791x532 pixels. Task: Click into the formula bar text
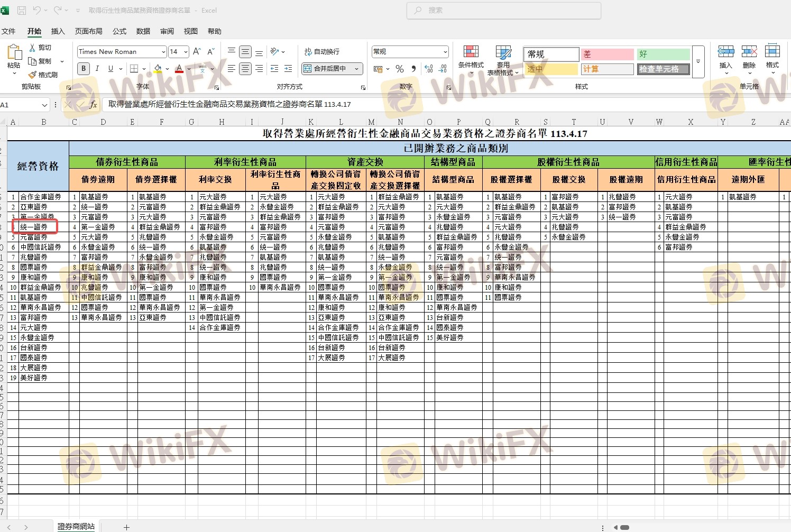(229, 105)
